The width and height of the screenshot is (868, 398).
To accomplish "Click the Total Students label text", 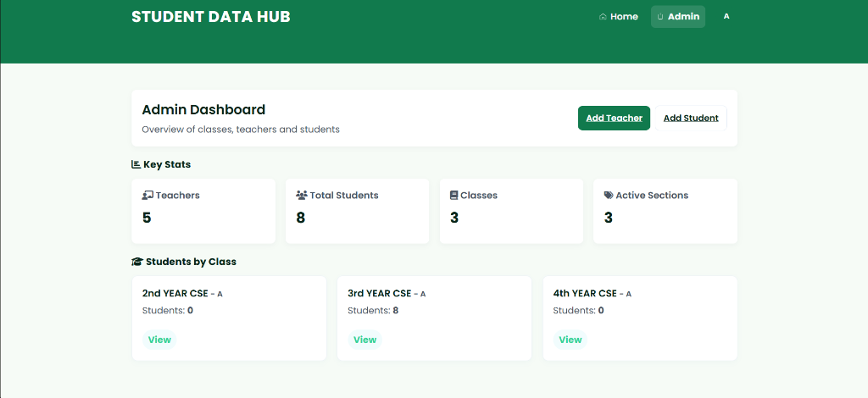I will pyautogui.click(x=344, y=195).
